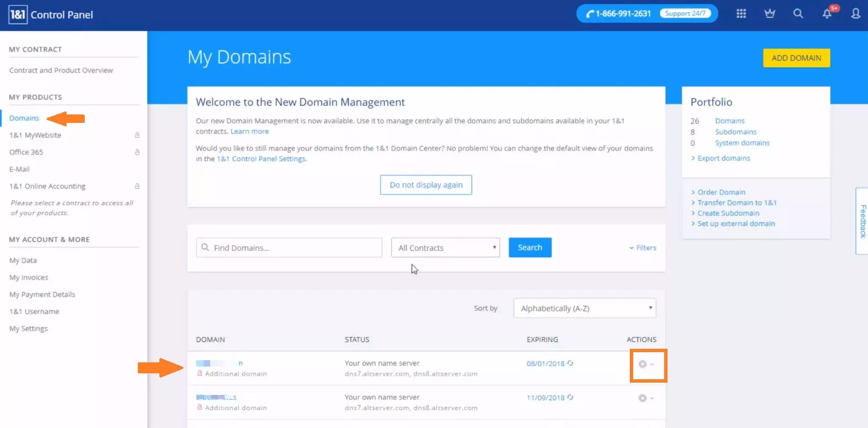Follow the Learn more link
This screenshot has height=428, width=868.
click(x=250, y=131)
